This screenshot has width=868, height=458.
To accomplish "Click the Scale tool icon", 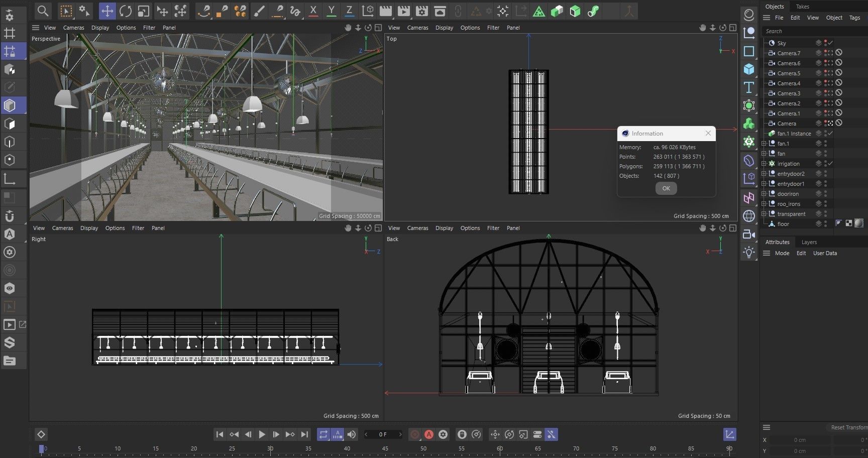I will pyautogui.click(x=144, y=11).
